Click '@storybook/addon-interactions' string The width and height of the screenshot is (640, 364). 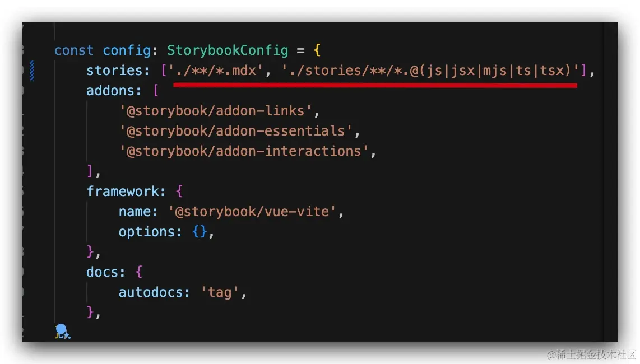(244, 151)
